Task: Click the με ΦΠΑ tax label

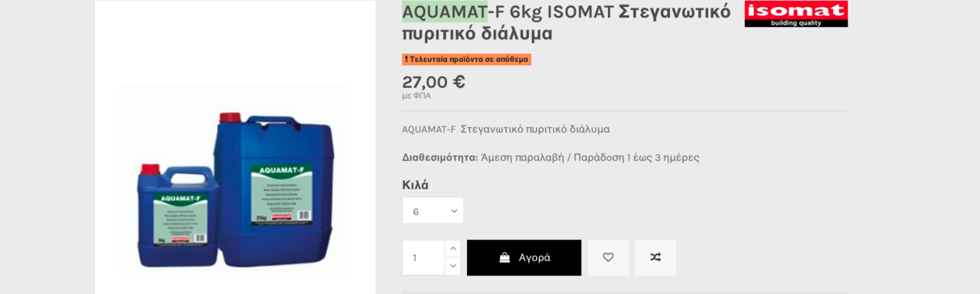Action: [416, 96]
